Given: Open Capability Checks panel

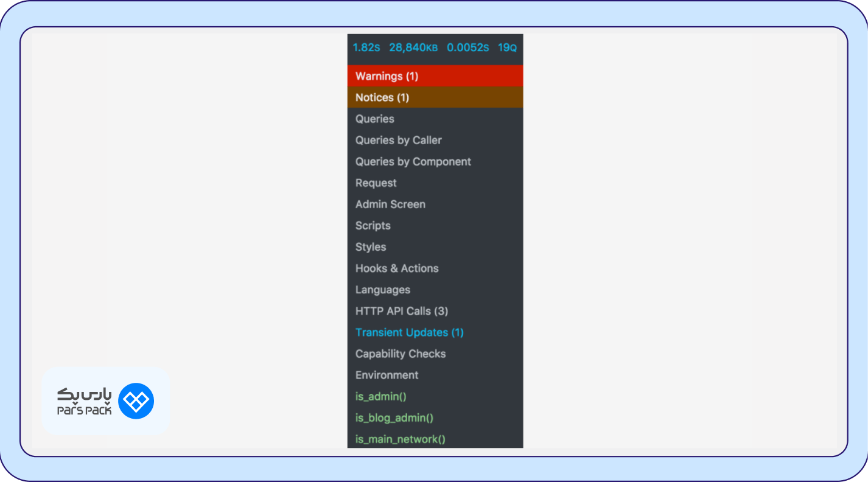Looking at the screenshot, I should click(x=400, y=354).
